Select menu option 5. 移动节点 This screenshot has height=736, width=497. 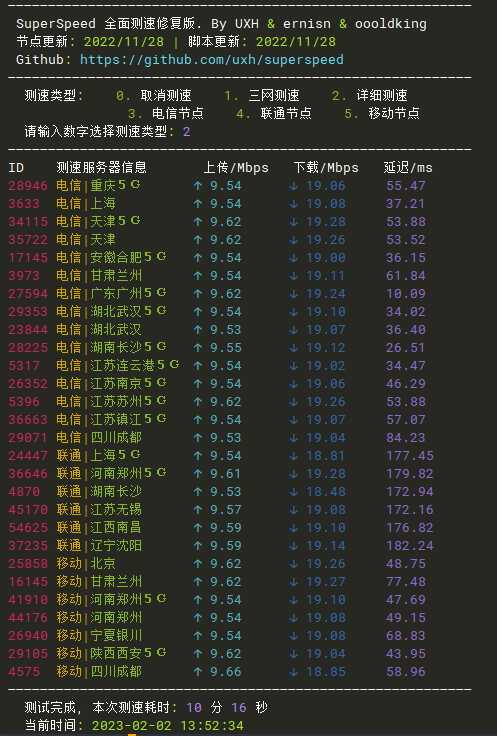click(382, 114)
